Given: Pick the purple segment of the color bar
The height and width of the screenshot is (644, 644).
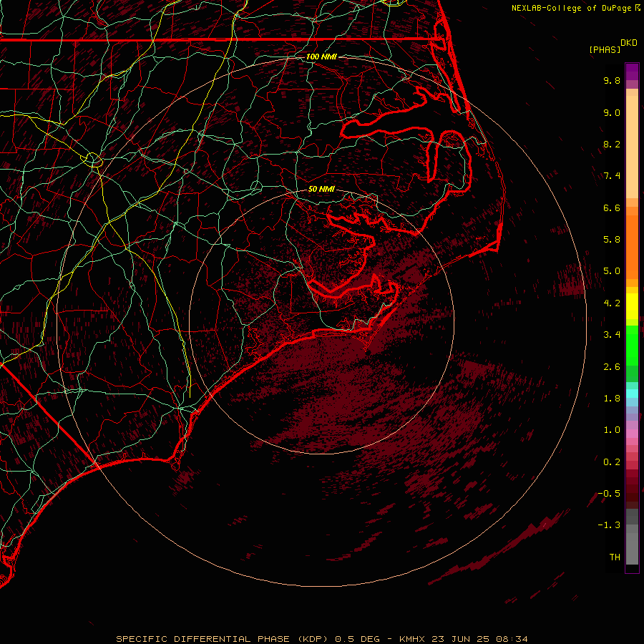Looking at the screenshot, I should [632, 72].
